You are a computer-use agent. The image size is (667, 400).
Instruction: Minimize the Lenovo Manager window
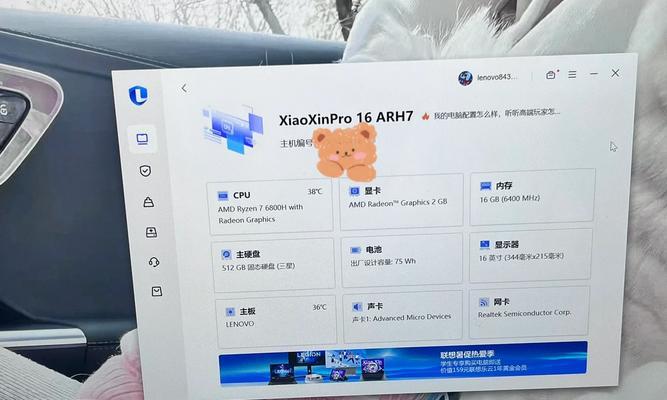pos(594,74)
